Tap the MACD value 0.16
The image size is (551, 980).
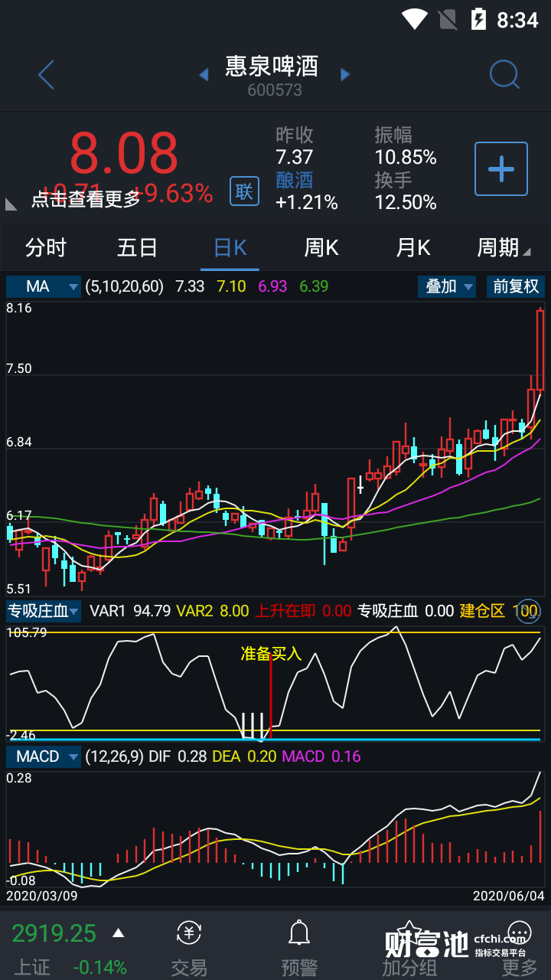click(346, 756)
